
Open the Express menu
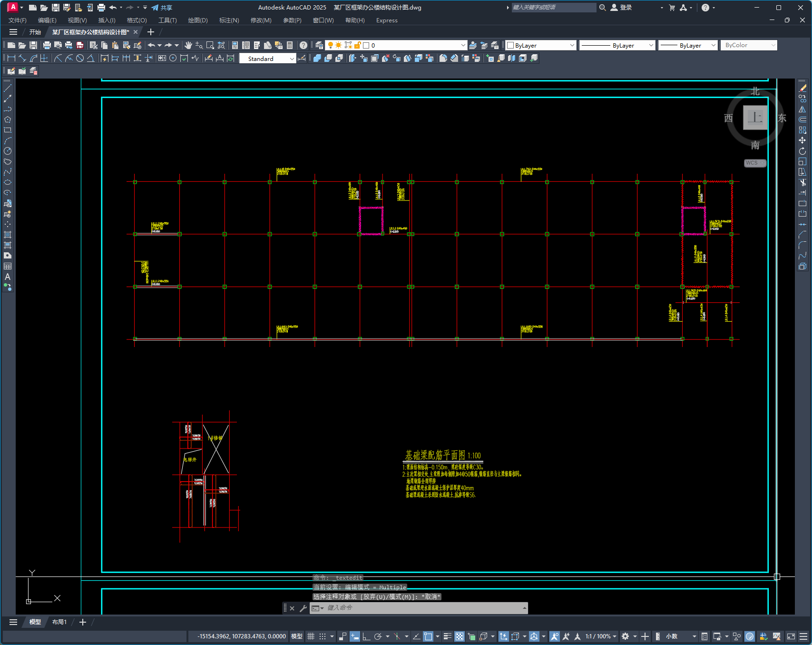click(x=387, y=20)
